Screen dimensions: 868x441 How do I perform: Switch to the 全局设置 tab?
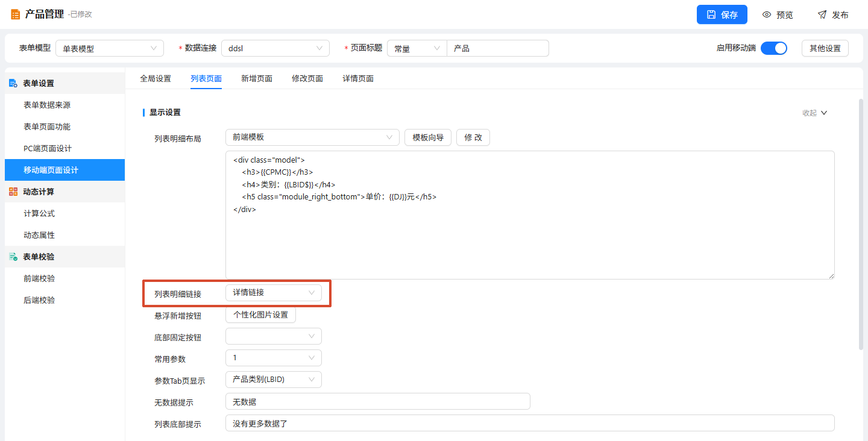click(156, 78)
